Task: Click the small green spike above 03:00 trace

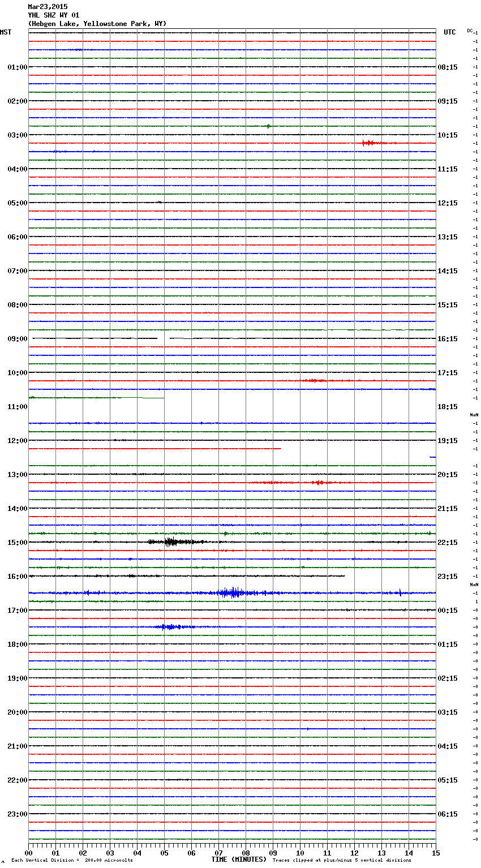Action: coord(268,126)
